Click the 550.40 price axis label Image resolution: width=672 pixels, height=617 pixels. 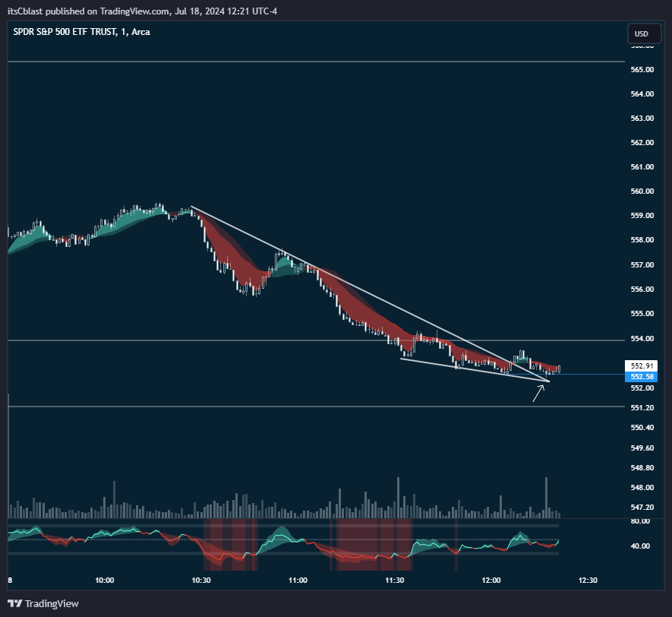pos(642,428)
